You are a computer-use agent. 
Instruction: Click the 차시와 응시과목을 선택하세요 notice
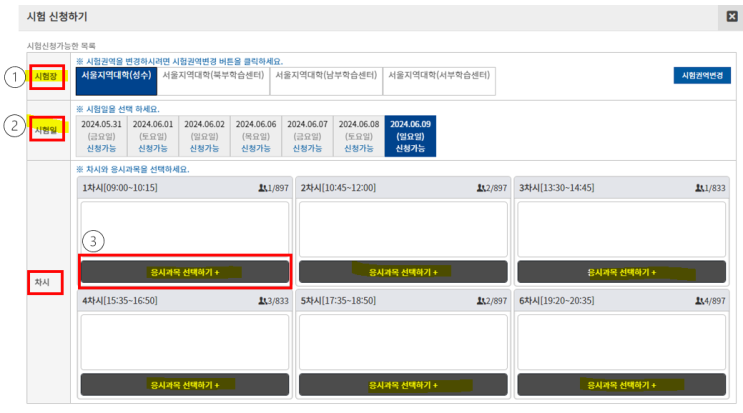tap(133, 169)
